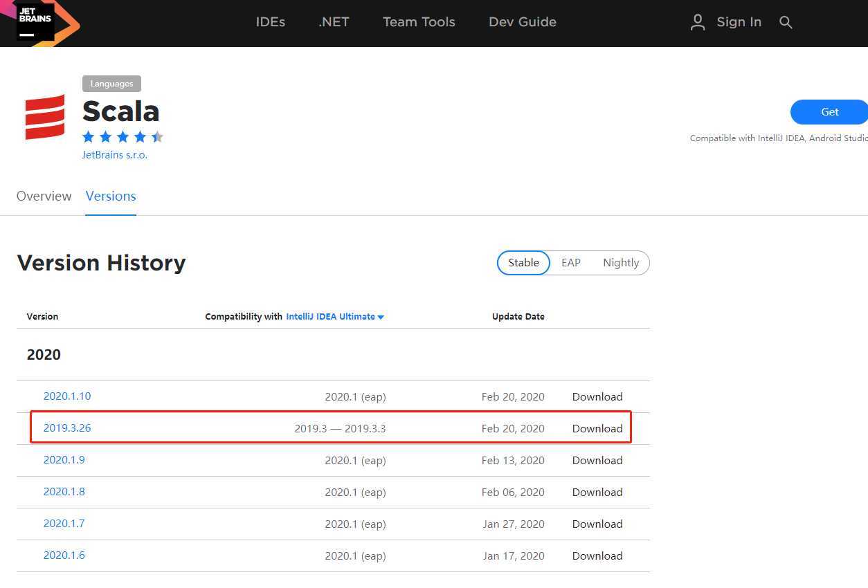Open version 2020.1.10 link
This screenshot has height=588, width=868.
(x=67, y=396)
